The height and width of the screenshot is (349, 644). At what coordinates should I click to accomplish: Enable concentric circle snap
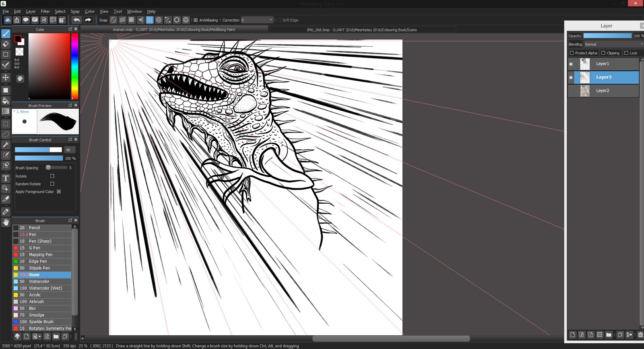point(159,20)
